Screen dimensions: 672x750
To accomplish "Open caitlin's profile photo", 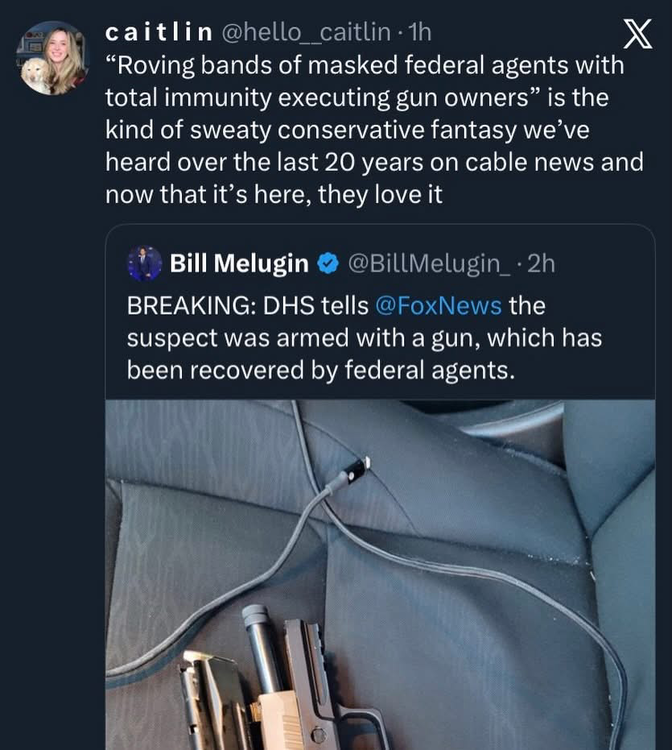I will (52, 58).
